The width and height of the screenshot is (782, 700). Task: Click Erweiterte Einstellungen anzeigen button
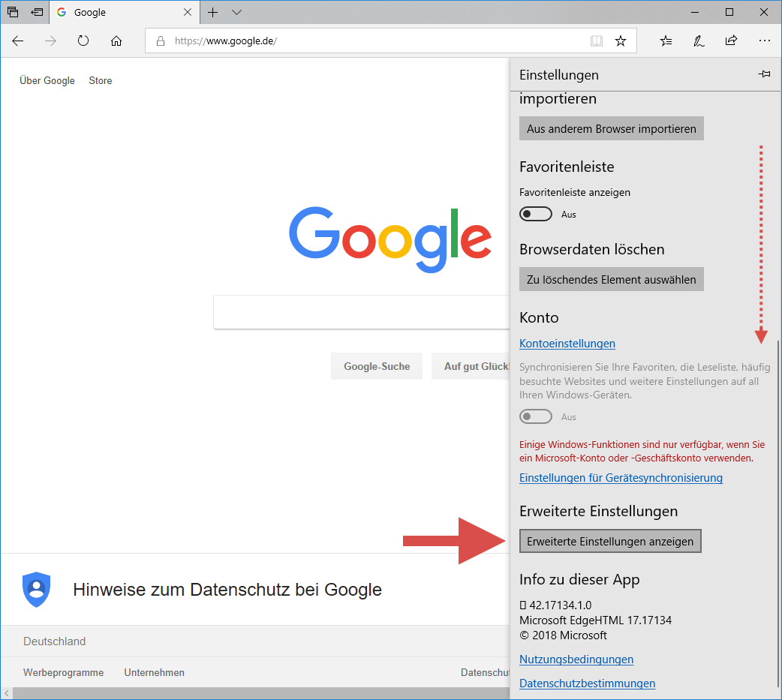coord(610,541)
